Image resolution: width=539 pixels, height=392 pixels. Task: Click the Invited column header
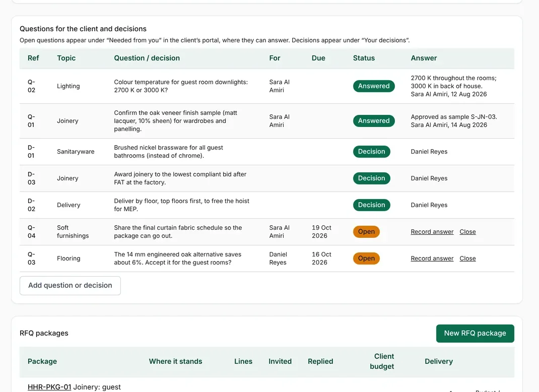pos(280,361)
